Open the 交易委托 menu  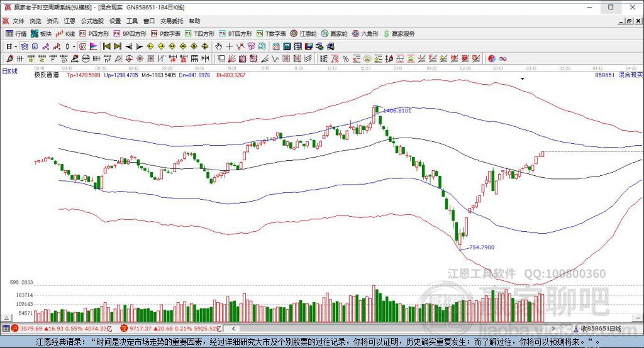(171, 21)
